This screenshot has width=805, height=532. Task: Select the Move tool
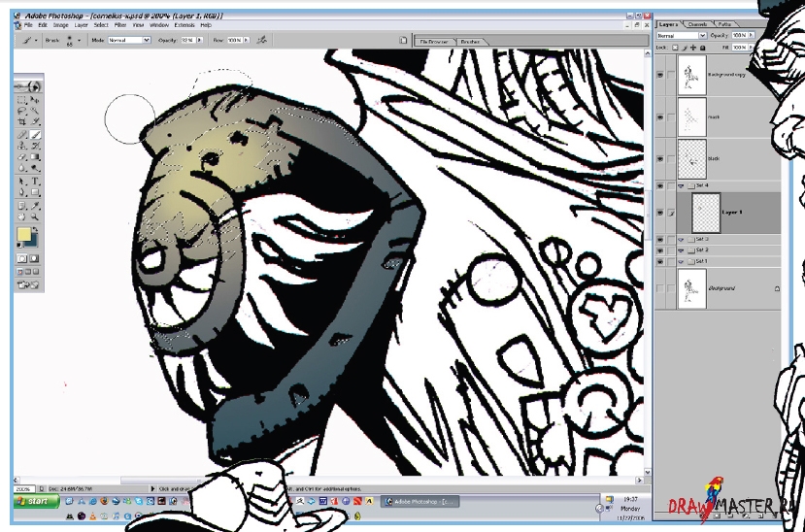click(35, 100)
